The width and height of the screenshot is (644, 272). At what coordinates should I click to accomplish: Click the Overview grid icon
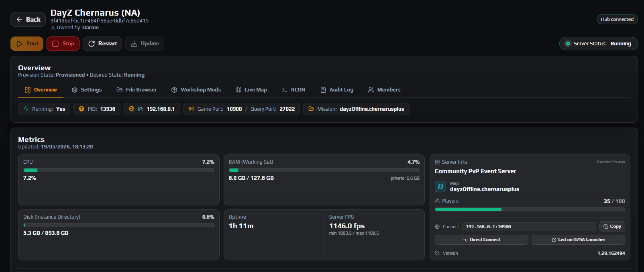pos(28,90)
